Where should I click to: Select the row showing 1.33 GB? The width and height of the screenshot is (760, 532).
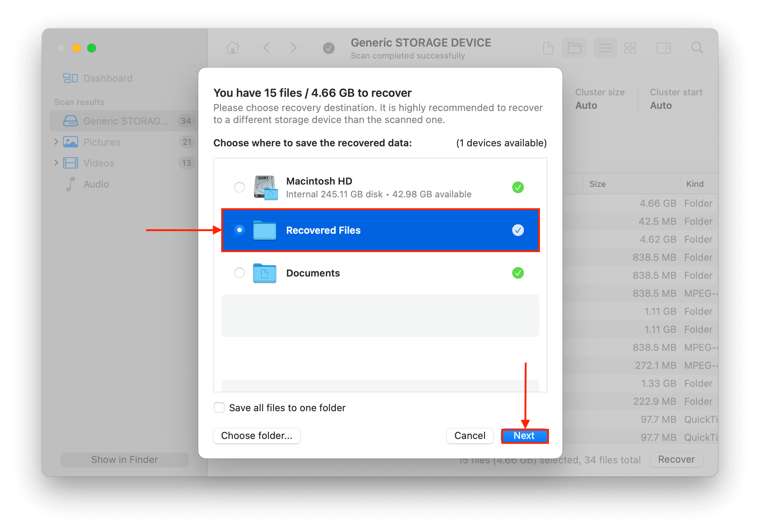641,383
